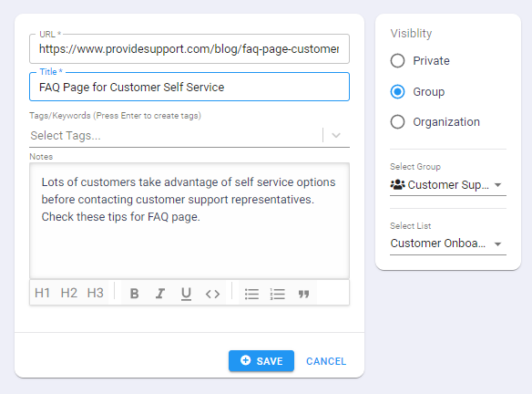
Task: Insert blockquote using quote icon
Action: [x=303, y=294]
